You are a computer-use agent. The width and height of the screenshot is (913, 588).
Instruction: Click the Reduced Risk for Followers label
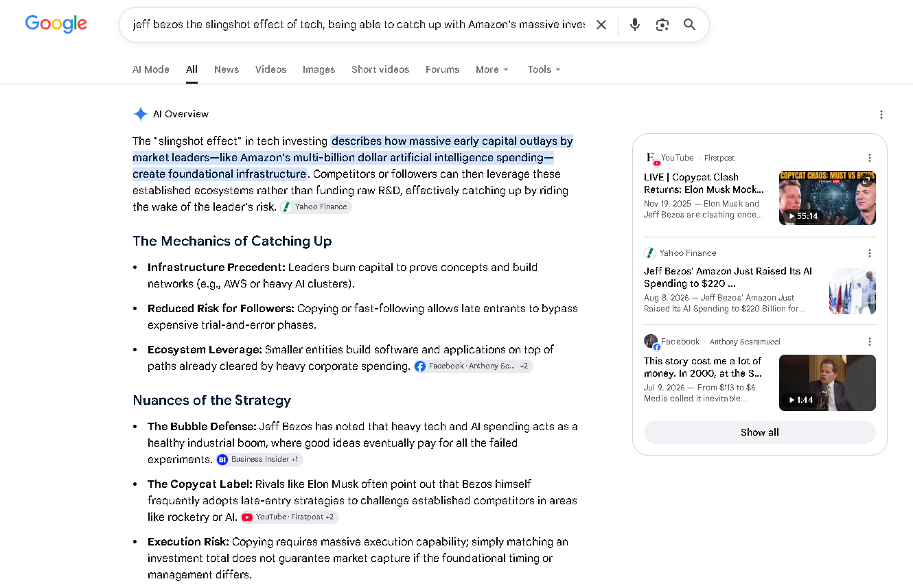click(x=221, y=309)
